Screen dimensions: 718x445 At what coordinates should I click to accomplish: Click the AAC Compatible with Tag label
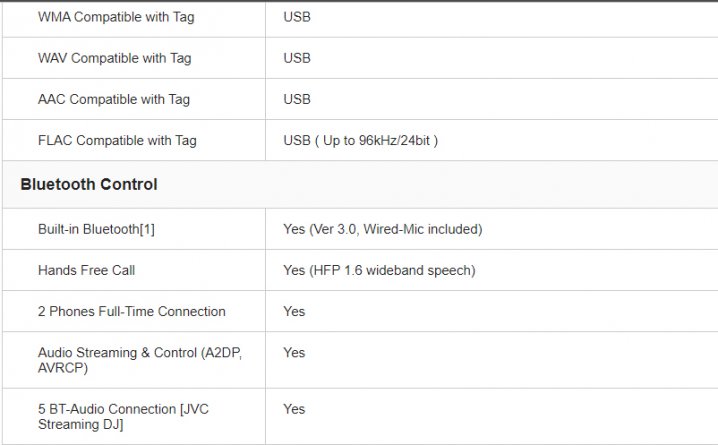point(114,99)
